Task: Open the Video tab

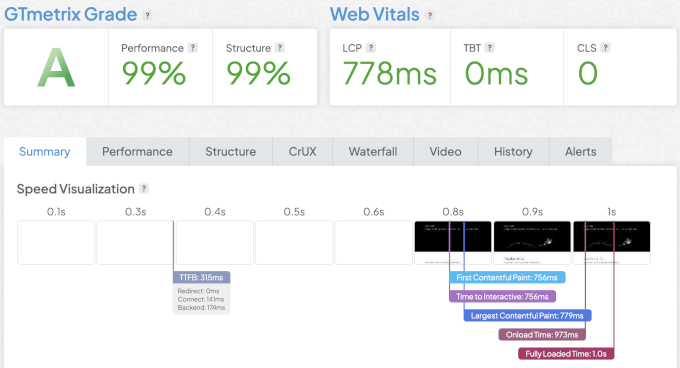Action: [446, 152]
